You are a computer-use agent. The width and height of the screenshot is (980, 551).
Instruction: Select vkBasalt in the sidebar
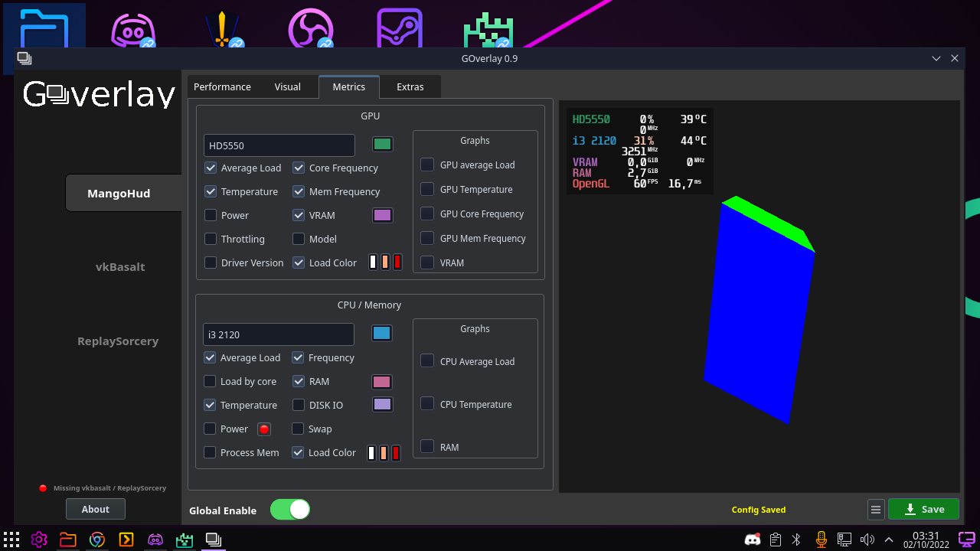[120, 267]
